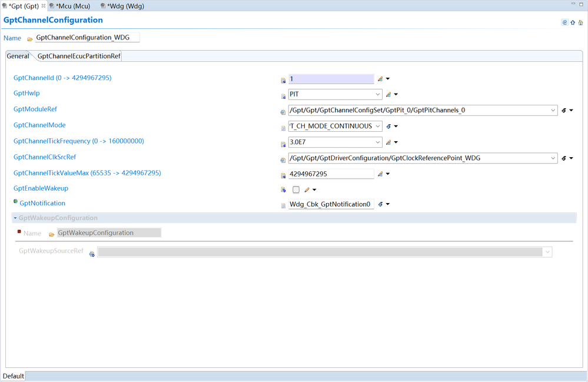Click the calculator icon beside GptChannelId value
The image size is (588, 382).
380,79
